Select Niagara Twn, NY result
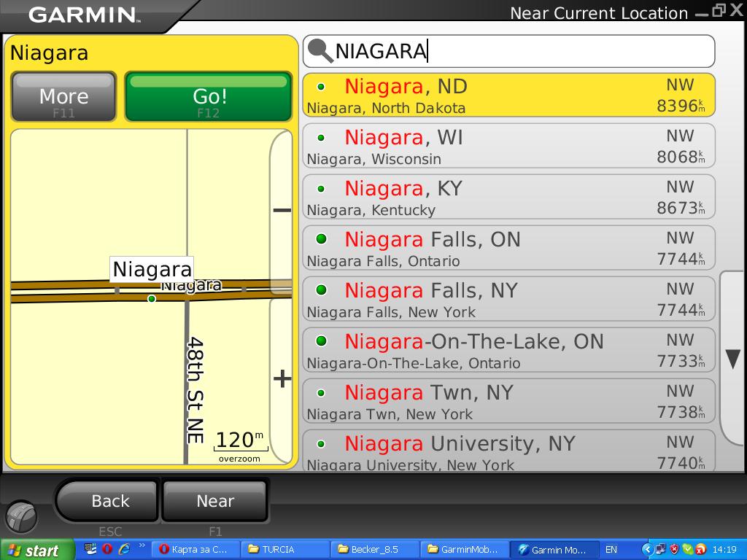 point(508,401)
